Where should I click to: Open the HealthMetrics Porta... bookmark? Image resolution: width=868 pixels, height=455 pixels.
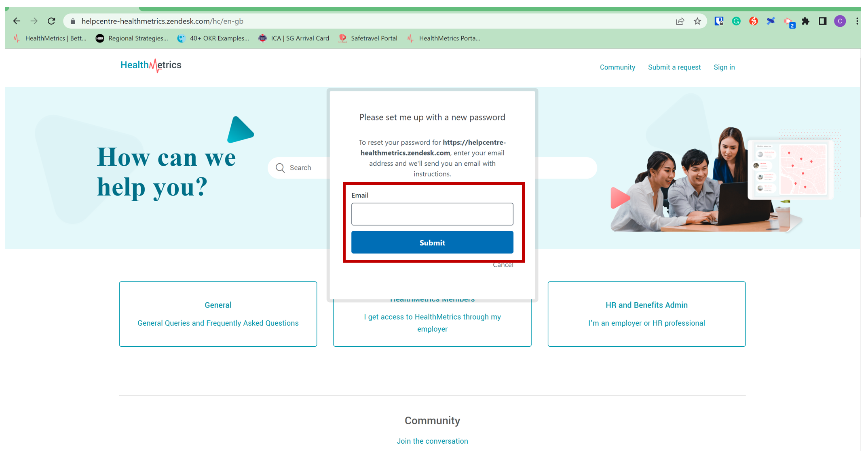click(444, 38)
